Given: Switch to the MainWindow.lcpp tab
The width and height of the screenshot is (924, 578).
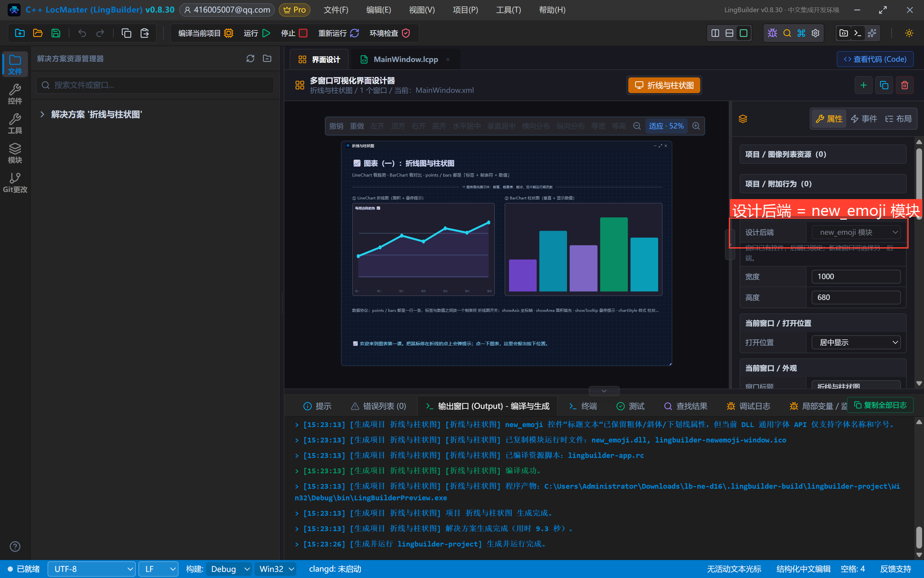Looking at the screenshot, I should click(405, 59).
